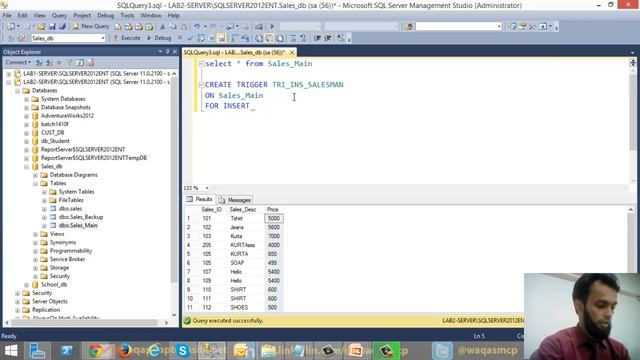Click Comment out selected lines icon
Viewport: 640px width, 360px height.
pyautogui.click(x=293, y=38)
